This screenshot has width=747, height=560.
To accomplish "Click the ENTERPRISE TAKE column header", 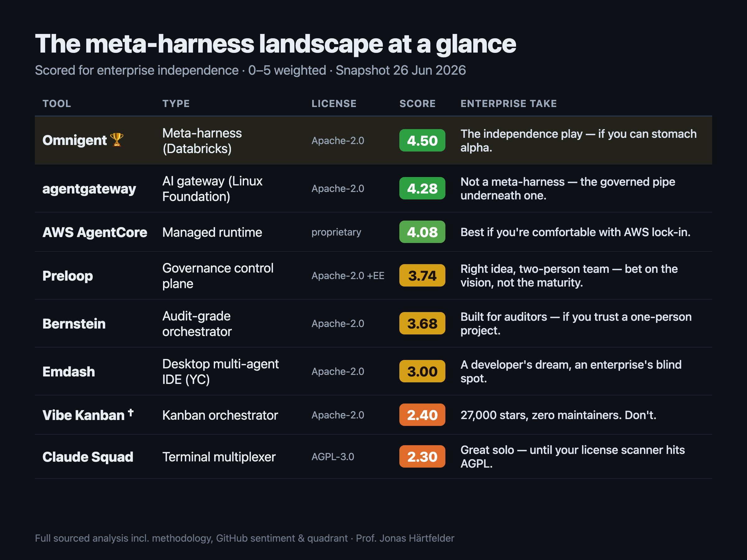I will tap(509, 104).
